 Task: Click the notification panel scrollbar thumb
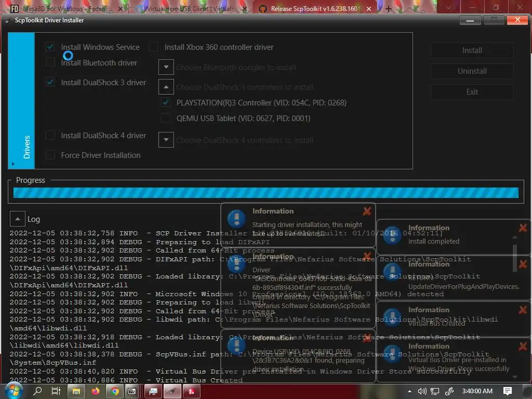pos(515,258)
